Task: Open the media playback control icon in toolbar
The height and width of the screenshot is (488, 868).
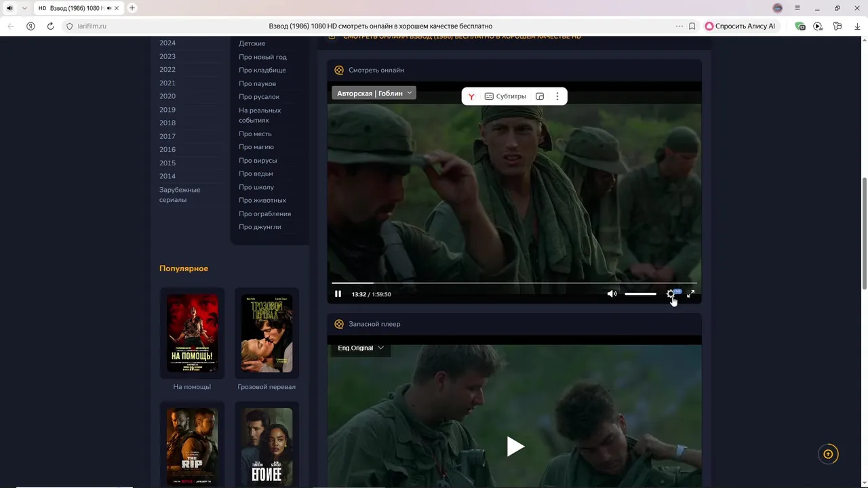Action: pos(818,26)
